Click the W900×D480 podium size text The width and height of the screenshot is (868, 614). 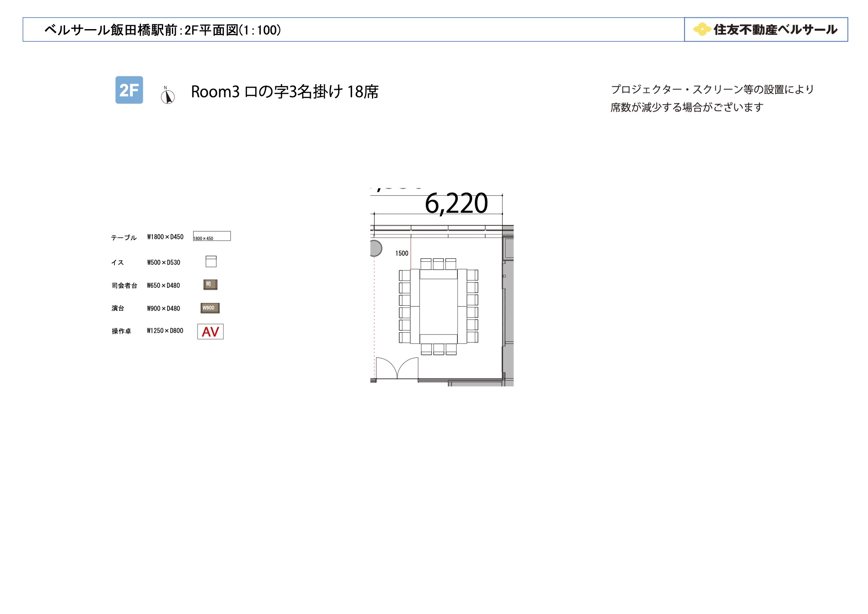164,308
